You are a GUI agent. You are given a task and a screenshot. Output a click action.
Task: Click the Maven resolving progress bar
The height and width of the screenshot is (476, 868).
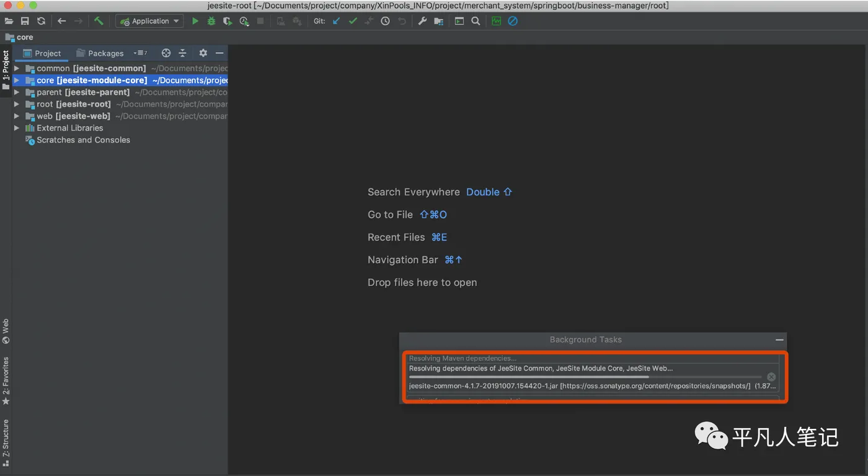tap(585, 377)
